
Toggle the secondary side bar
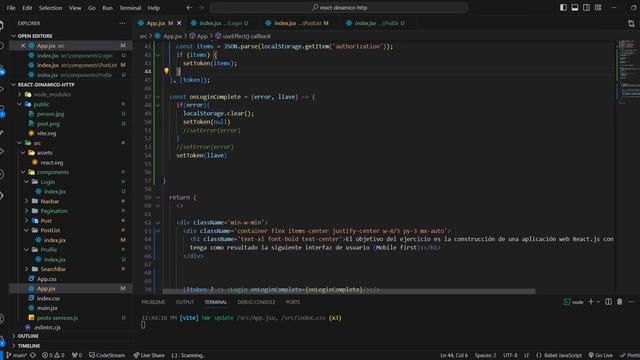586,7
